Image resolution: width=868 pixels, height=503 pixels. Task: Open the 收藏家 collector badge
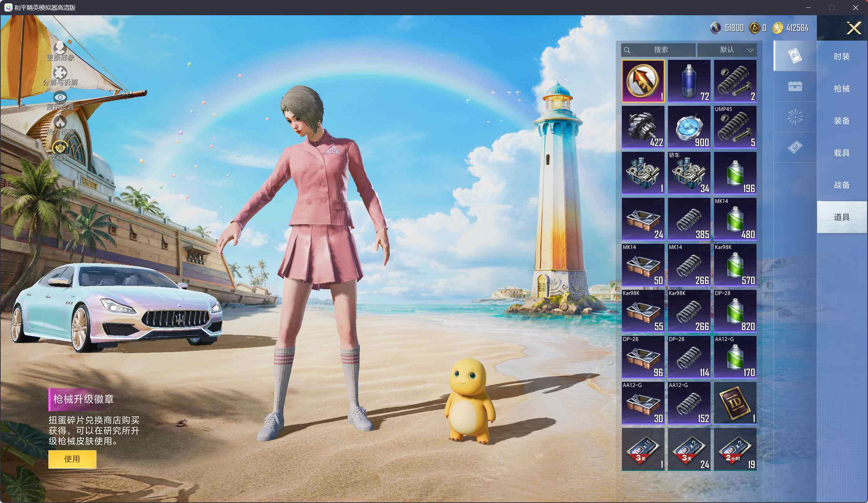60,151
